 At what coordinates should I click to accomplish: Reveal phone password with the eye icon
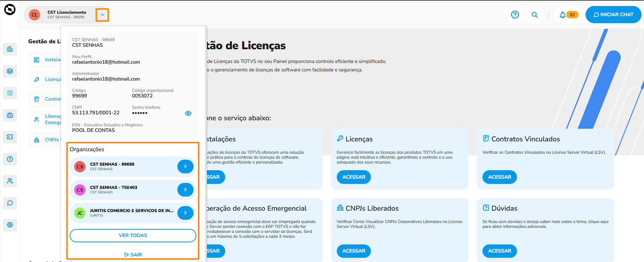[188, 113]
